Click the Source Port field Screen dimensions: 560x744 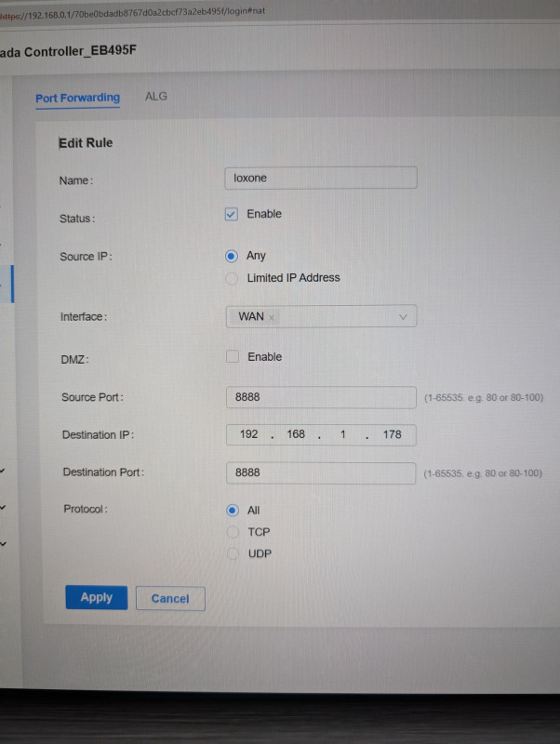coord(321,397)
